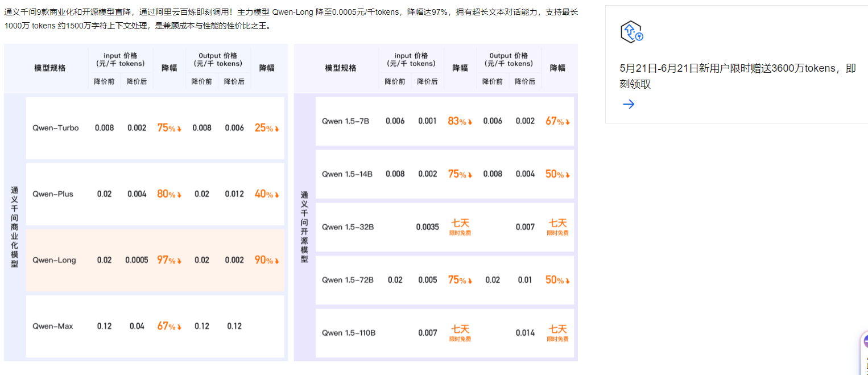This screenshot has height=375, width=868.
Task: Click Qwen-Max's 67% input price drop
Action: coord(170,326)
